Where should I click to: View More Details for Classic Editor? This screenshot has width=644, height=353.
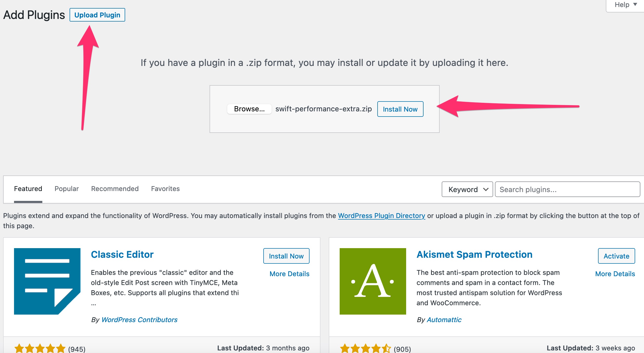[289, 274]
